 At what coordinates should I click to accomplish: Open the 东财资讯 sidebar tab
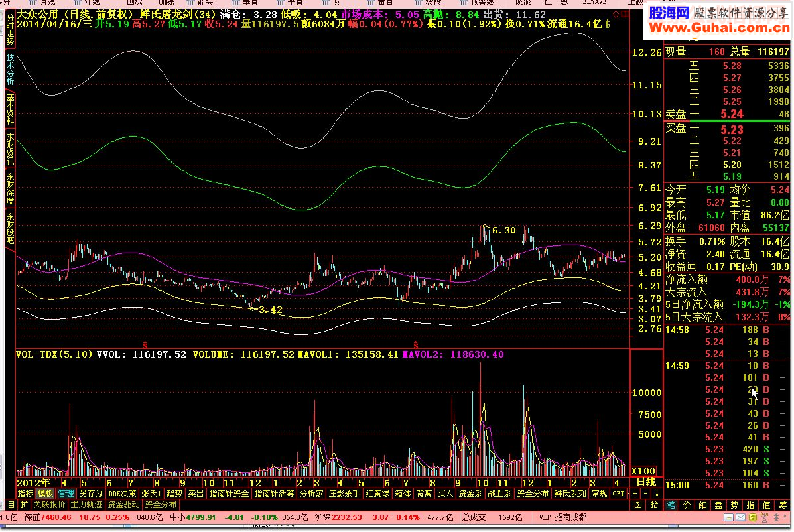tap(10, 149)
